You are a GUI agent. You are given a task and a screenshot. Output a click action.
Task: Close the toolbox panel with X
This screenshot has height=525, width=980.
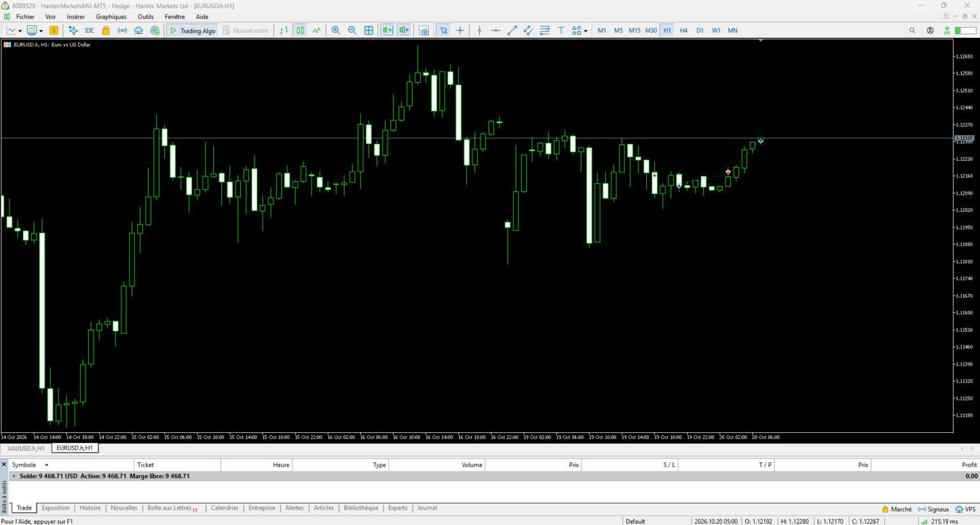pyautogui.click(x=4, y=464)
